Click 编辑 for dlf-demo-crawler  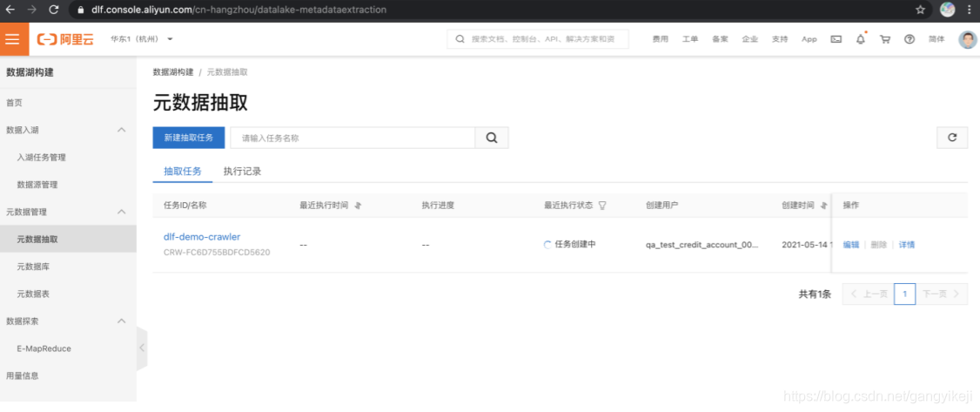(x=851, y=245)
